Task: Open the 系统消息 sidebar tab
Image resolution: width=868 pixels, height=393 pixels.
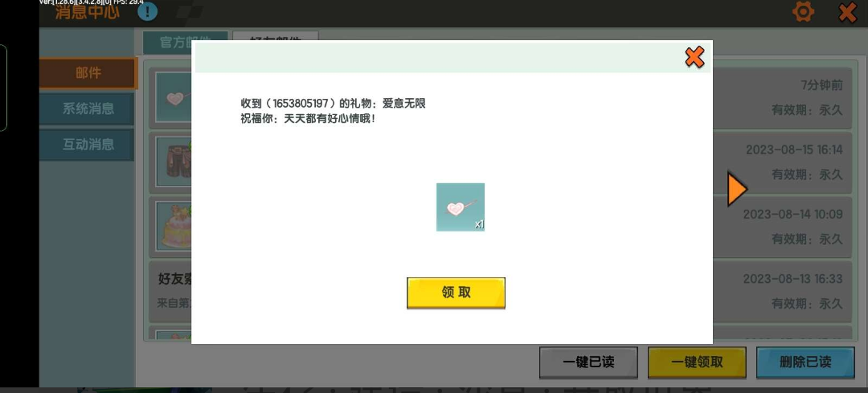Action: 87,108
